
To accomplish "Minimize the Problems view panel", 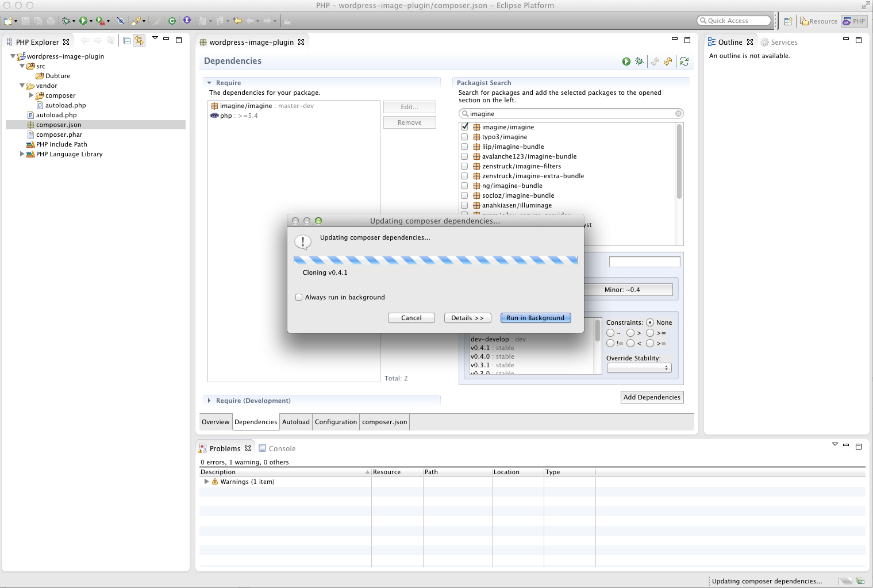I will [846, 445].
